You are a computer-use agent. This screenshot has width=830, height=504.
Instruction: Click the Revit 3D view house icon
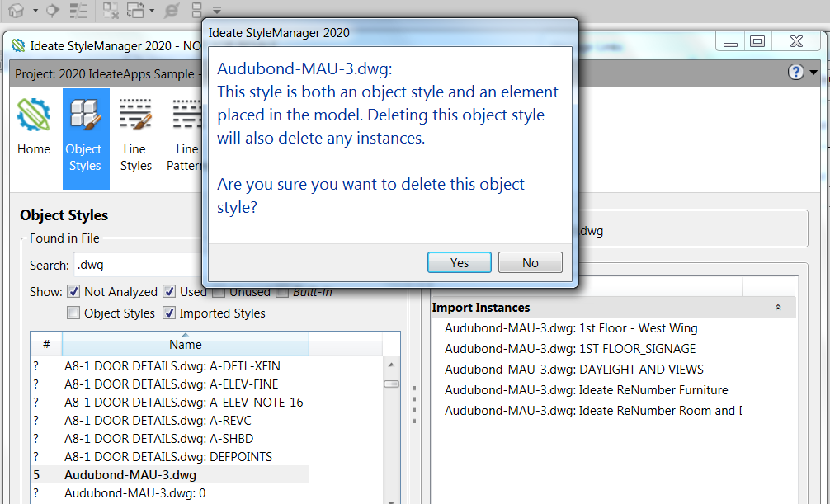coord(16,10)
